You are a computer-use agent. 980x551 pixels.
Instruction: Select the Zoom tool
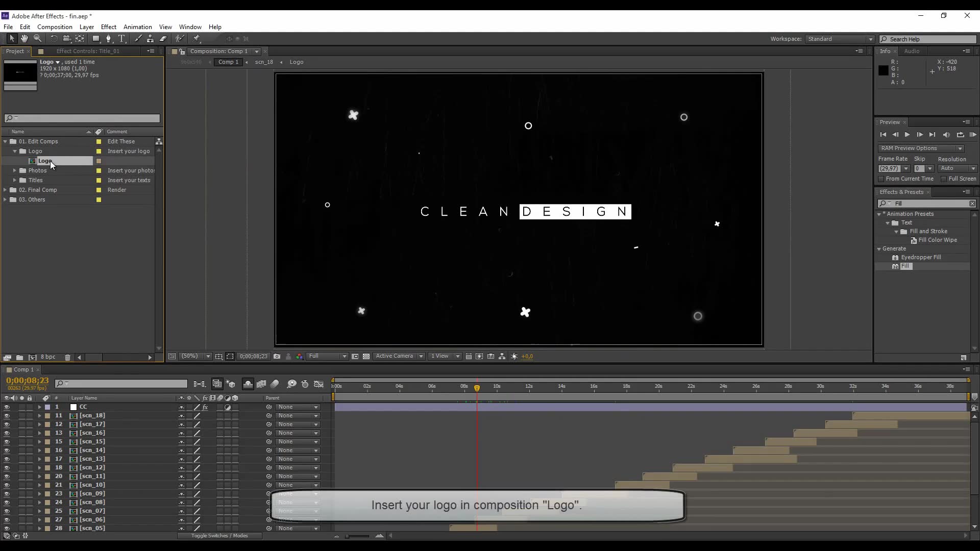37,39
